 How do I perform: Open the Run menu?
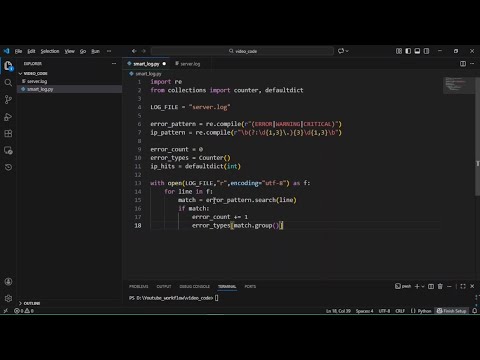[95, 51]
